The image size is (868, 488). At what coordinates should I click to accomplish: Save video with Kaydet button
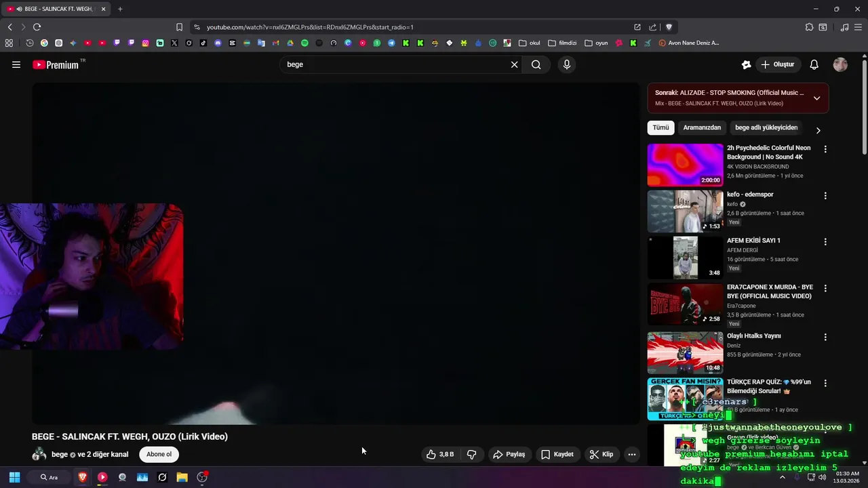(x=557, y=454)
